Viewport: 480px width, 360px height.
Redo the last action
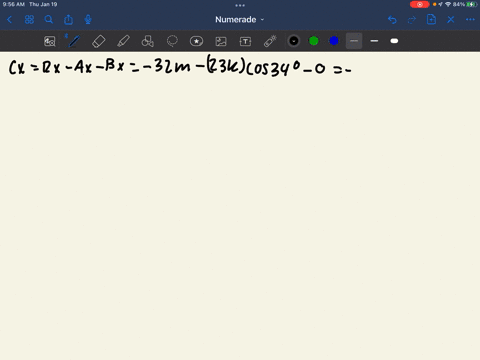pyautogui.click(x=412, y=20)
